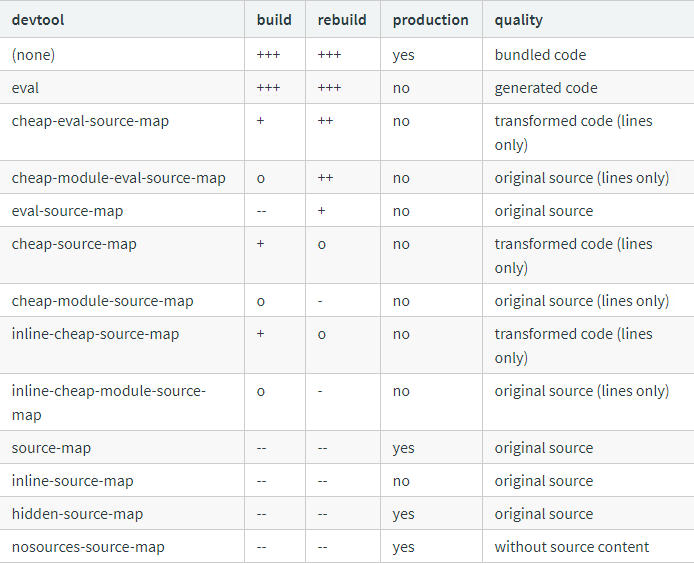Click build '--' in eval-source-map row
Screen dimensions: 694x564
(262, 211)
